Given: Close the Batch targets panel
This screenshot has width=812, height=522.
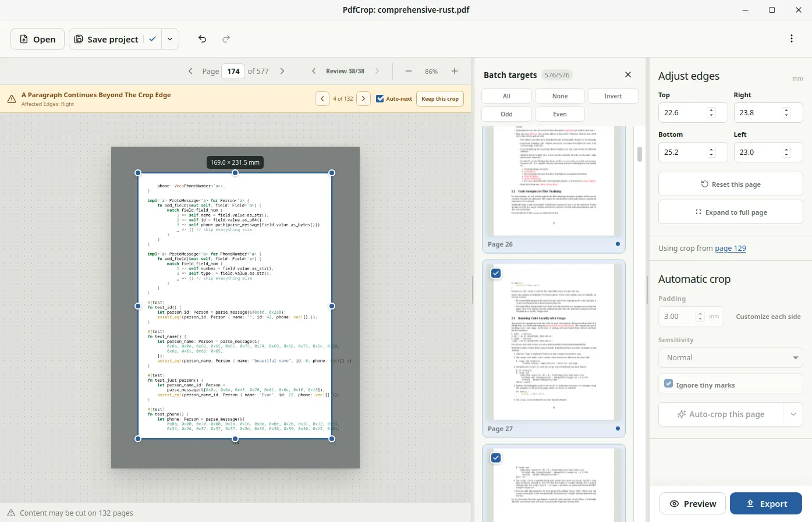Looking at the screenshot, I should pos(628,74).
